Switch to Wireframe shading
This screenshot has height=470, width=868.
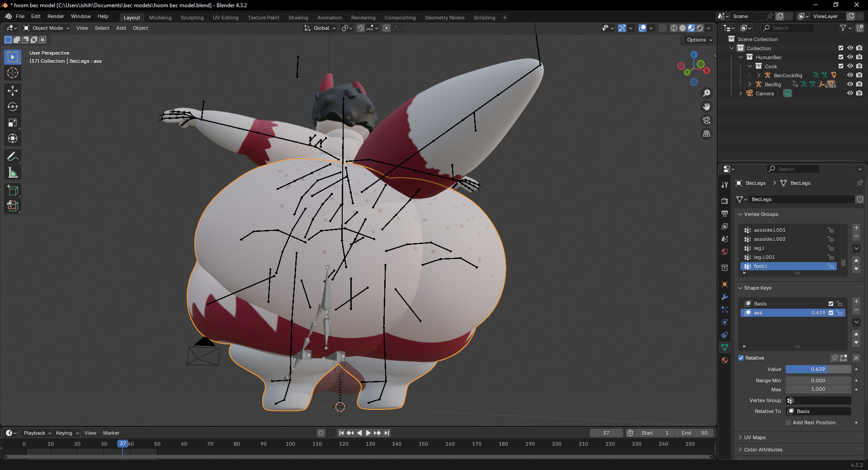674,28
